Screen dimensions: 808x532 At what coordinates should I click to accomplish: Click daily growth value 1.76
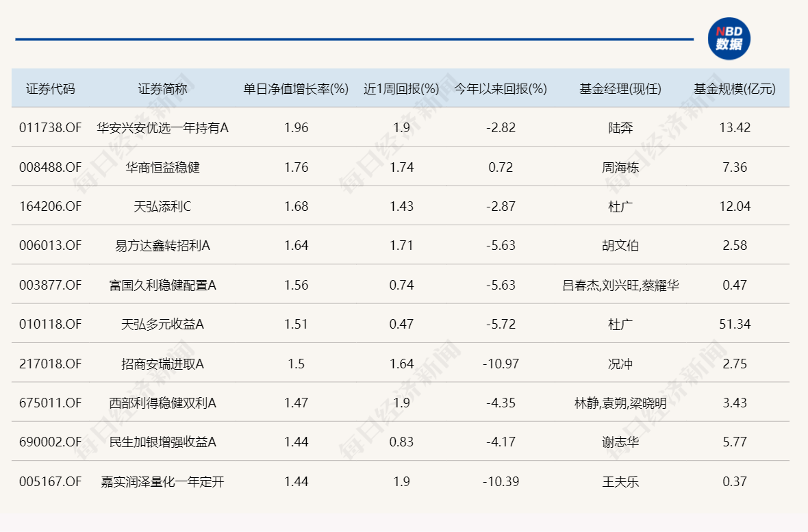click(x=296, y=167)
